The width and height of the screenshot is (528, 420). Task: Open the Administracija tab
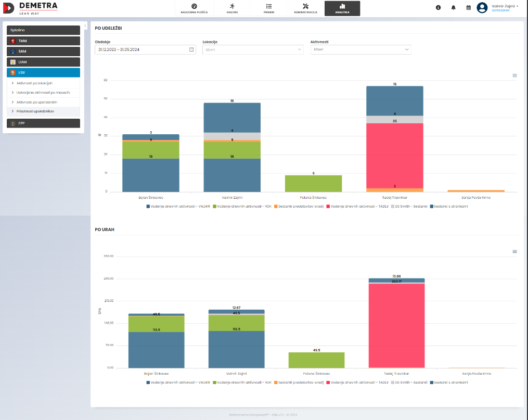coord(305,9)
